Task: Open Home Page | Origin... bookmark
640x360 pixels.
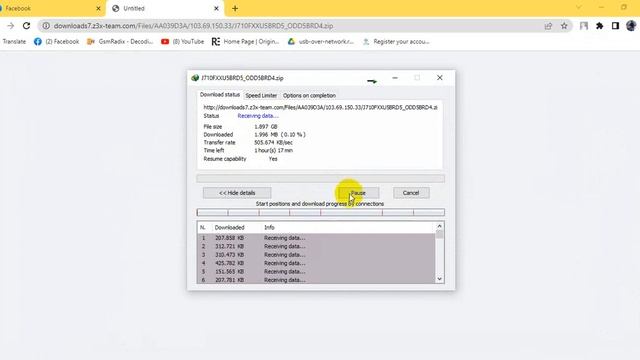Action: [245, 42]
